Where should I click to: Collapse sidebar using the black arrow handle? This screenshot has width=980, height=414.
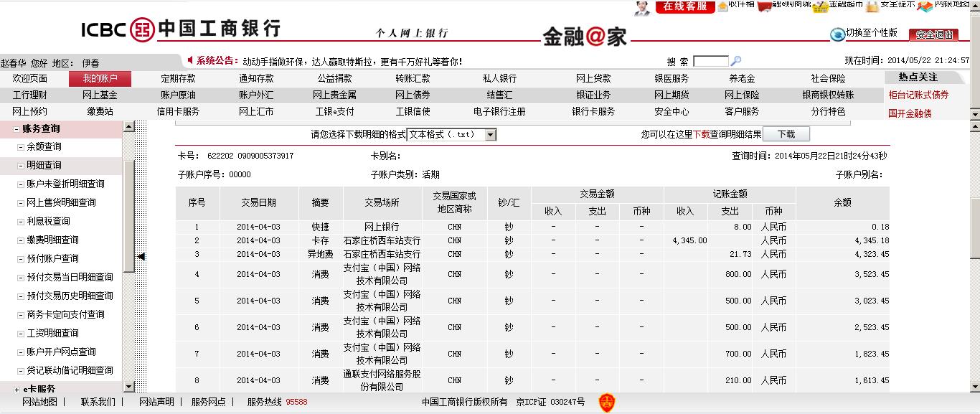[x=141, y=256]
